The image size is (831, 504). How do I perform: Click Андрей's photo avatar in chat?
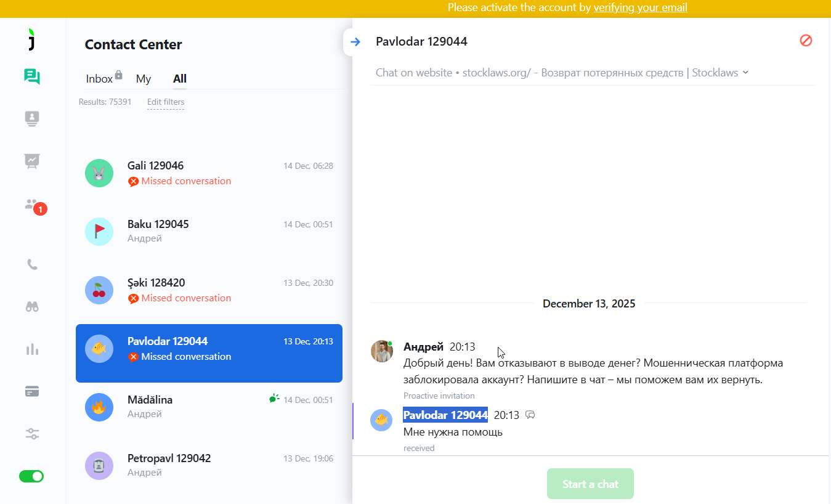382,351
